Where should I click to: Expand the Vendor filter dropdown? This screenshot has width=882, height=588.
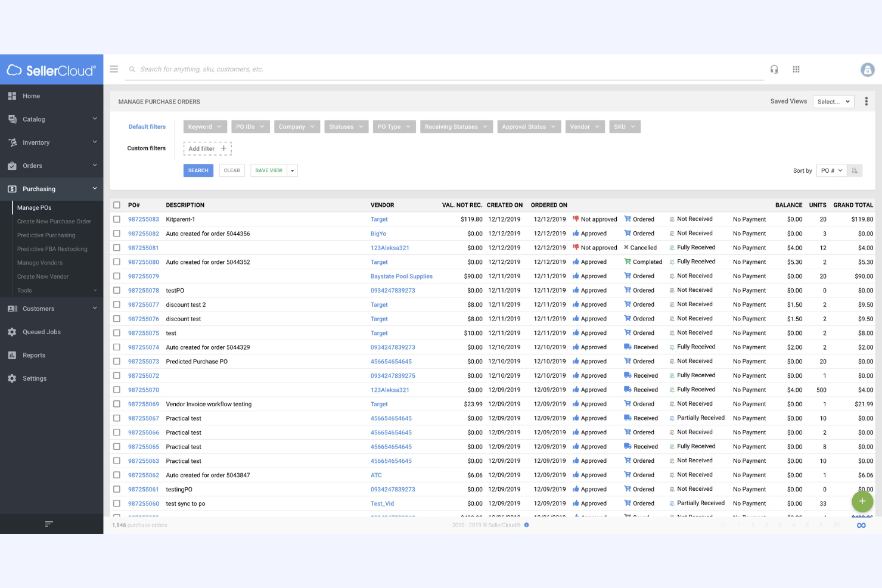pyautogui.click(x=585, y=126)
